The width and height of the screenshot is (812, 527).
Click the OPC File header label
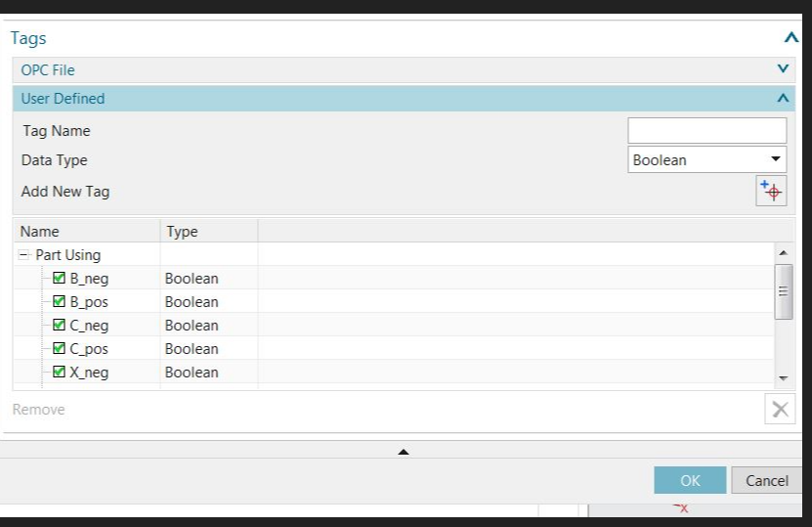48,70
